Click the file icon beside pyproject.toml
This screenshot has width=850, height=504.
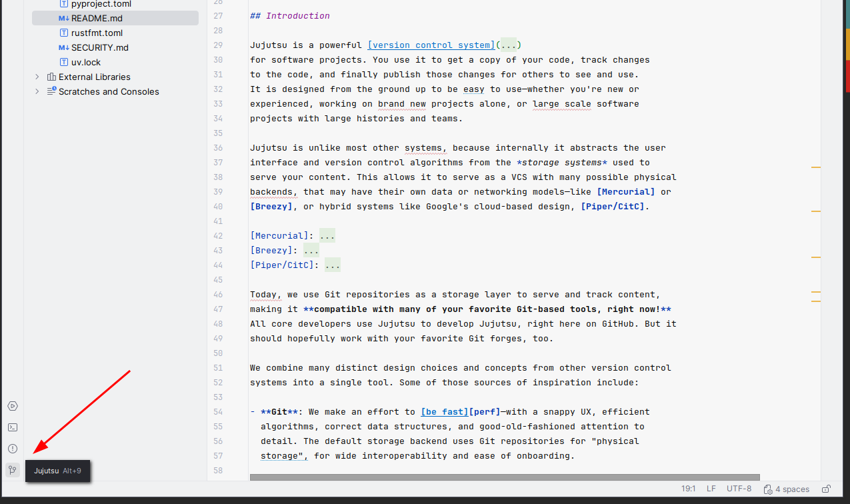pyautogui.click(x=64, y=4)
